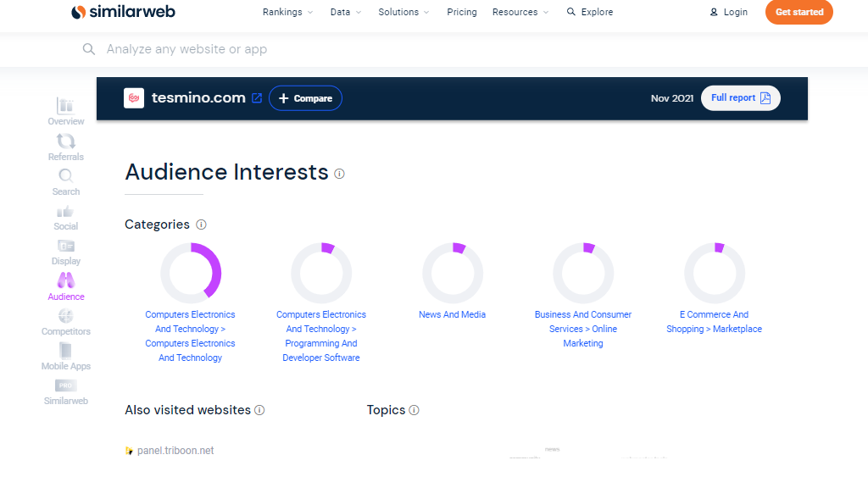Image resolution: width=868 pixels, height=488 pixels.
Task: Expand the Solutions menu
Action: [403, 12]
